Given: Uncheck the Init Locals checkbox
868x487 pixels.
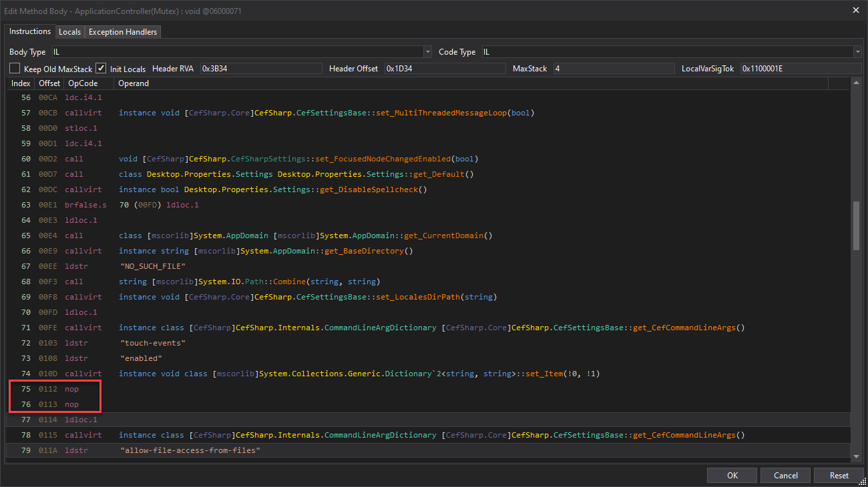Looking at the screenshot, I should 101,68.
